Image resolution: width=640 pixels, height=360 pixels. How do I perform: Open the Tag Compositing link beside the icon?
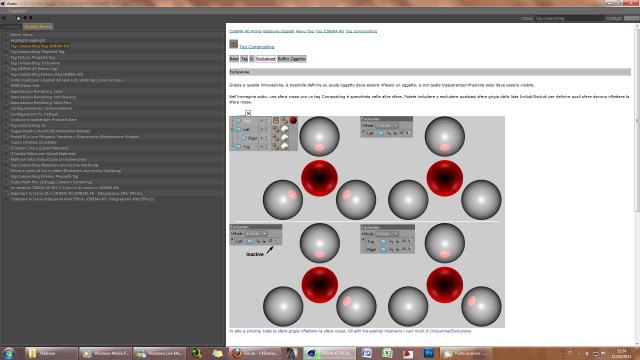[x=257, y=47]
